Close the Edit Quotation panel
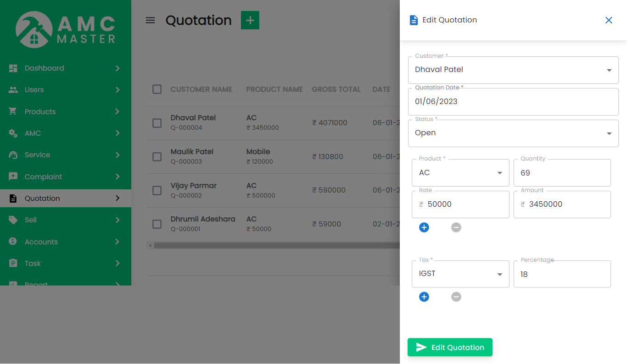The height and width of the screenshot is (364, 627). (x=609, y=20)
